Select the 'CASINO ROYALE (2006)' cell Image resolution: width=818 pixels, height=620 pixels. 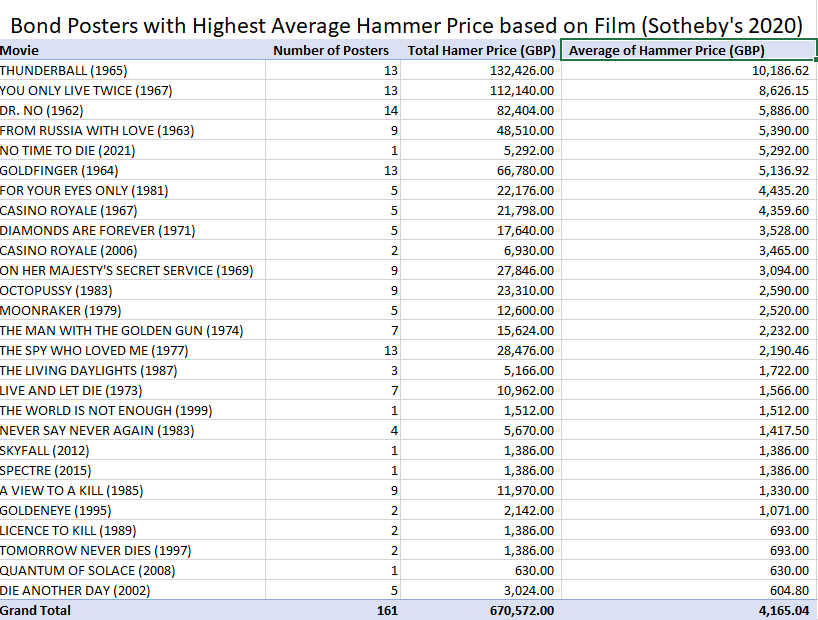tap(69, 251)
